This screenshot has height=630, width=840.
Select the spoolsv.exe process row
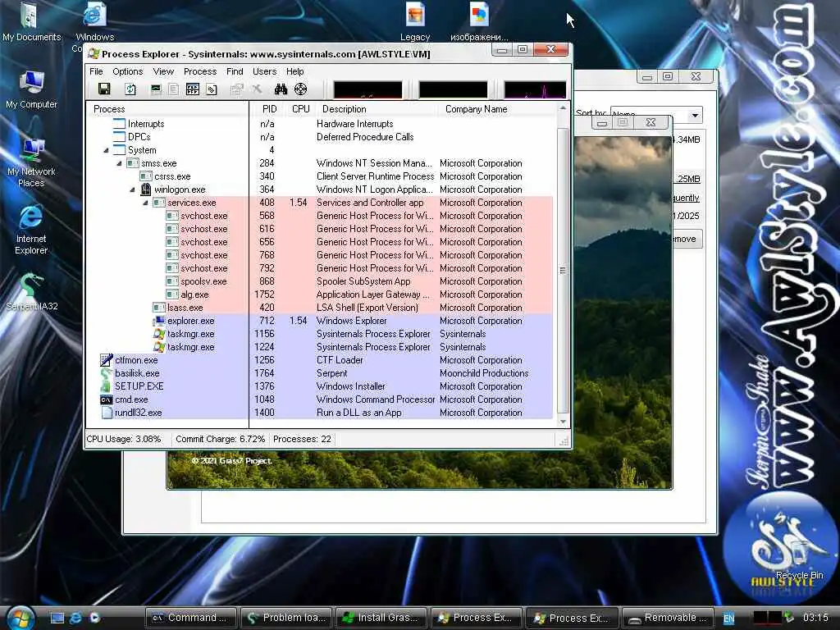[319, 281]
